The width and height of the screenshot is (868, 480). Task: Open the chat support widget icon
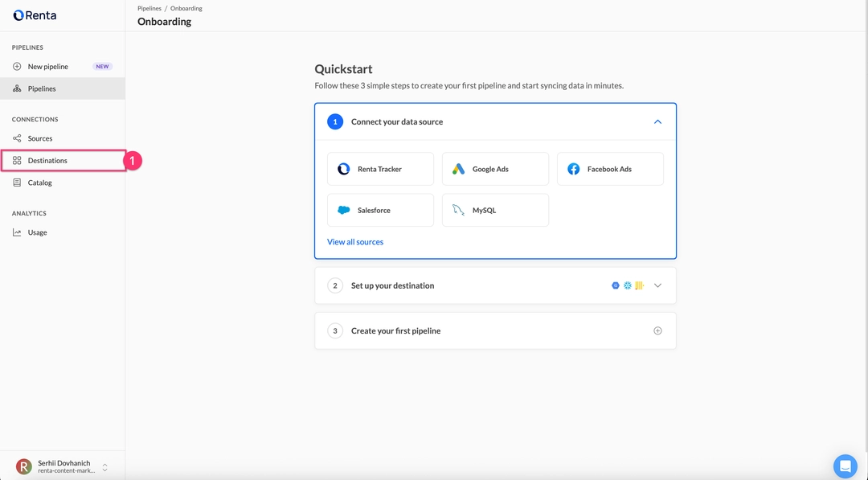pos(845,466)
